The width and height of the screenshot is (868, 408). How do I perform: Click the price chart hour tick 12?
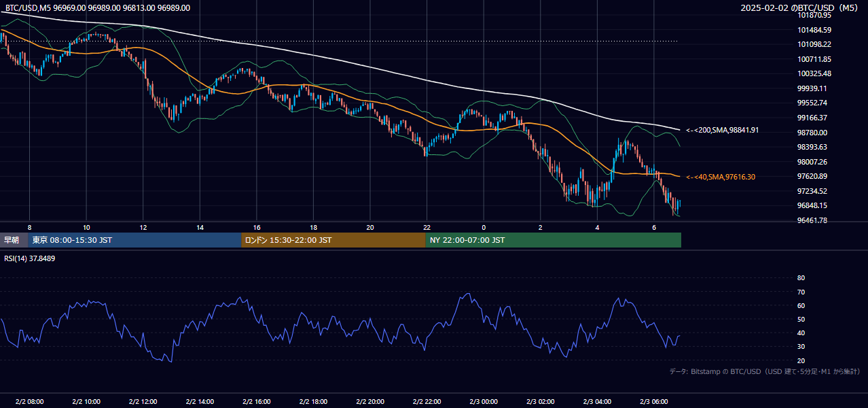[143, 227]
